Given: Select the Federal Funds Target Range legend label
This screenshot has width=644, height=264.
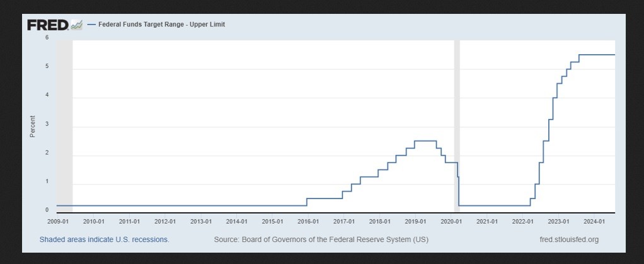Looking at the screenshot, I should point(161,25).
